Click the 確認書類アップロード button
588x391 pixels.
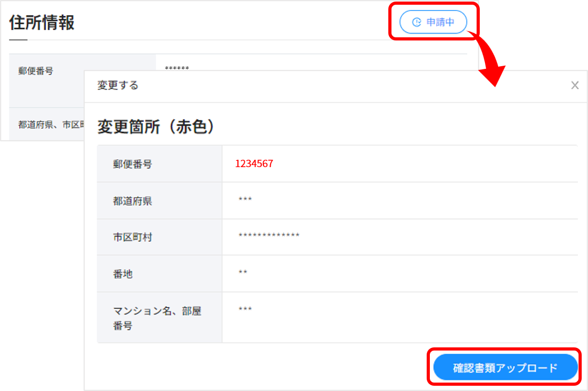click(x=505, y=367)
